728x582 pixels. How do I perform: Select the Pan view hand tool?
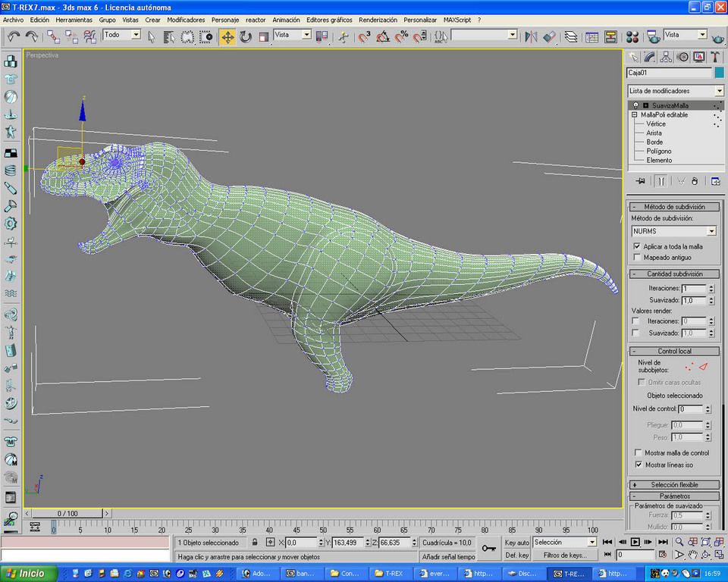693,555
